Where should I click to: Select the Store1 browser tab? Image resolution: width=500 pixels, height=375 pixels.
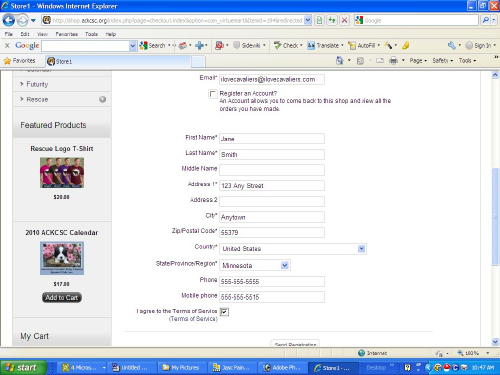pyautogui.click(x=118, y=61)
